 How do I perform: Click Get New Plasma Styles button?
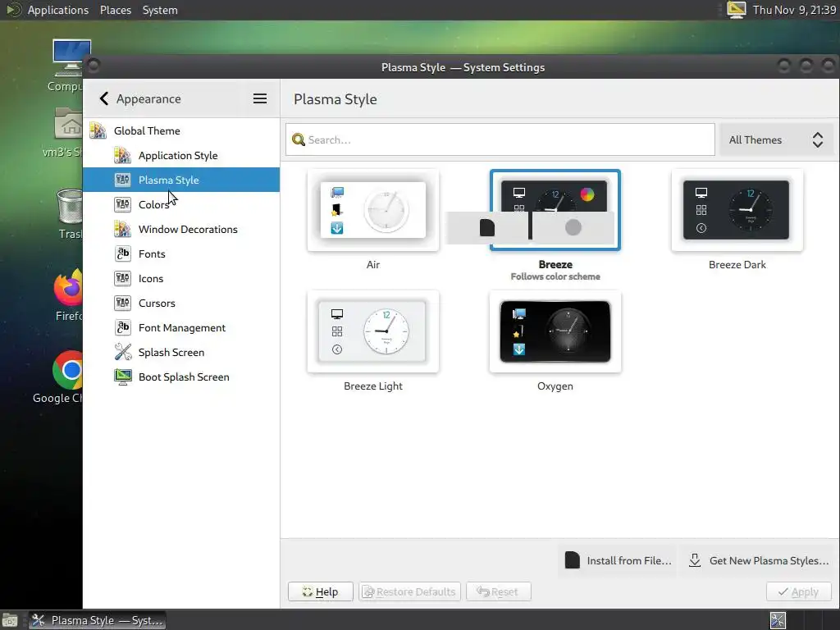759,560
